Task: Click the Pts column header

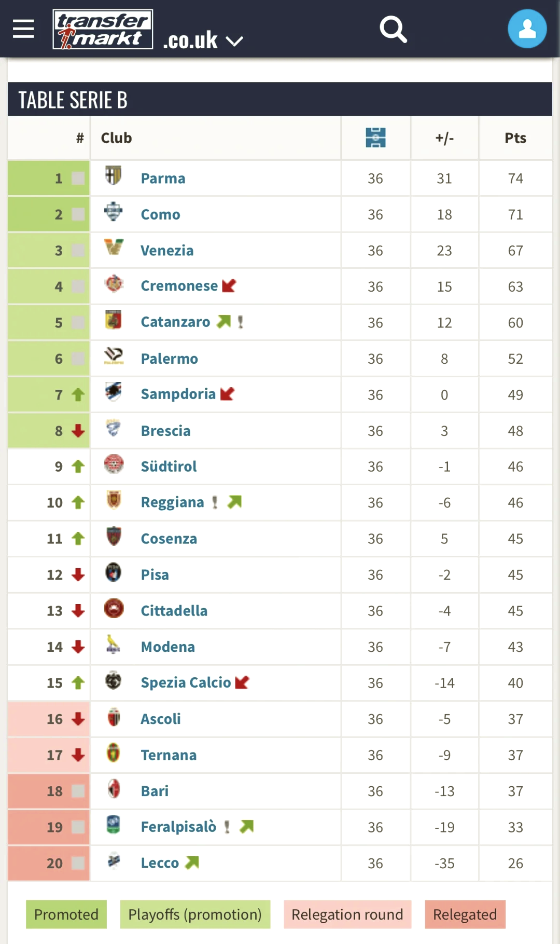Action: pos(515,138)
